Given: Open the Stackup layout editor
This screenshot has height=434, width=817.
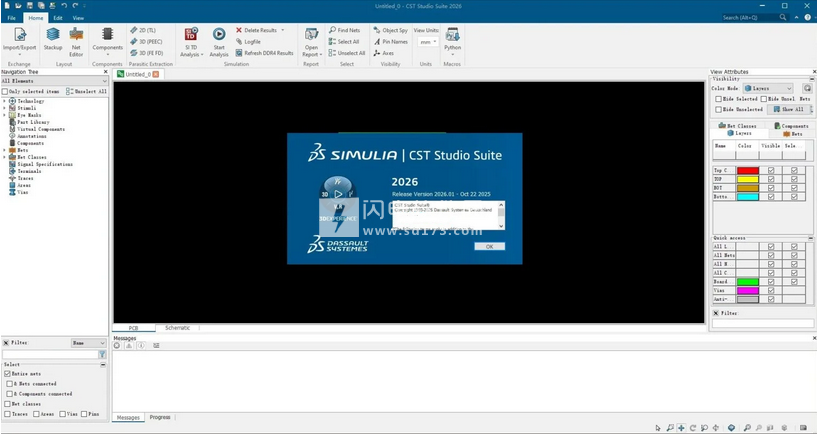Looking at the screenshot, I should click(x=52, y=39).
